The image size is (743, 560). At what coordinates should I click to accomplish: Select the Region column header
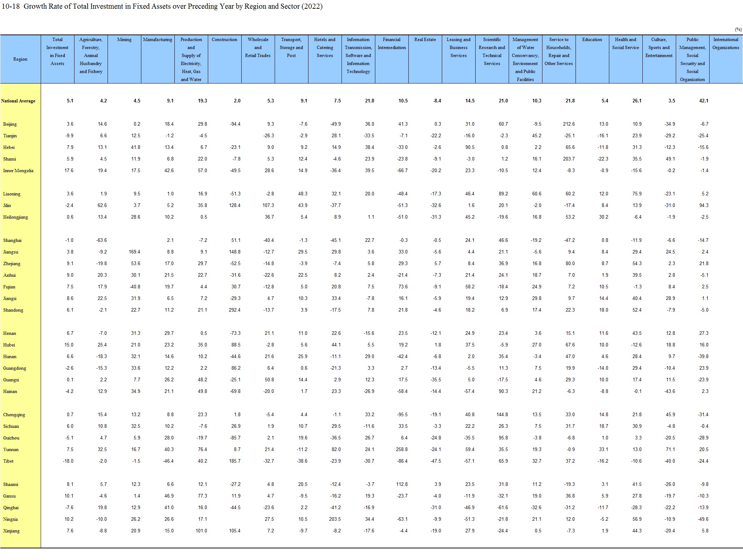(20, 59)
